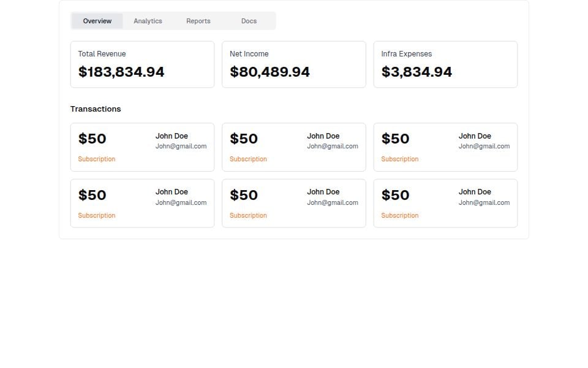The height and width of the screenshot is (368, 588).
Task: Click the $50 amount on the bottom-middle card
Action: (244, 195)
